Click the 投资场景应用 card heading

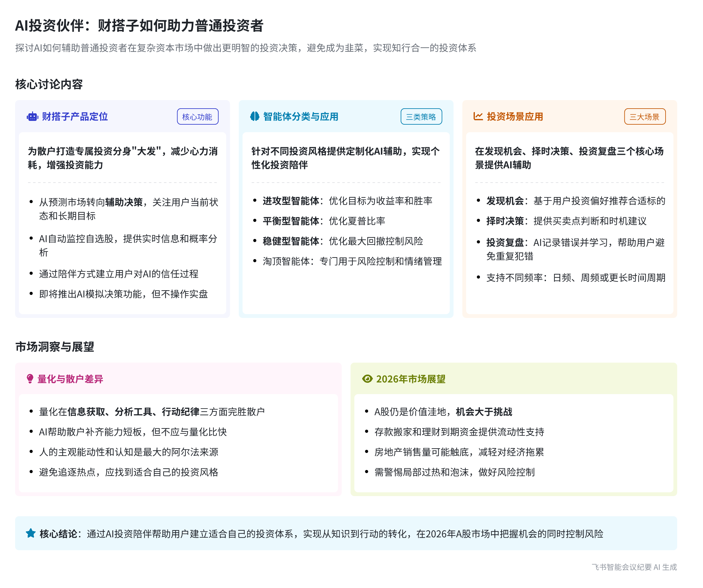[x=515, y=116]
